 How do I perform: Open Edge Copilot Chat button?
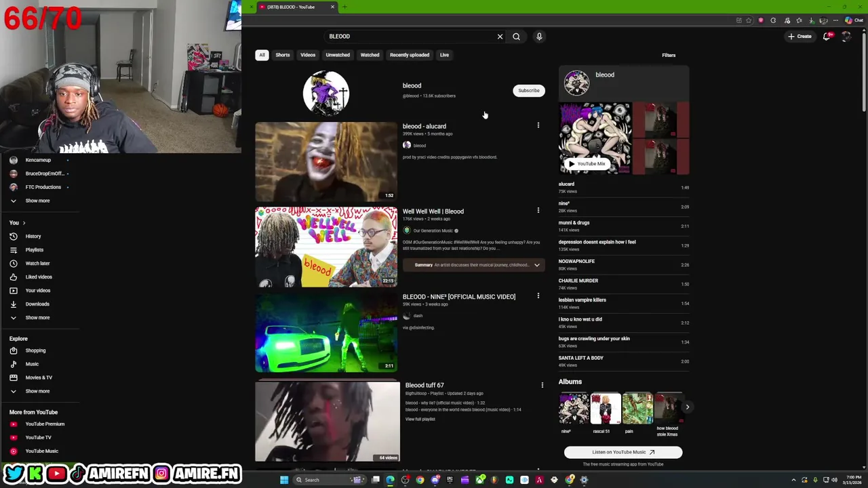(853, 20)
